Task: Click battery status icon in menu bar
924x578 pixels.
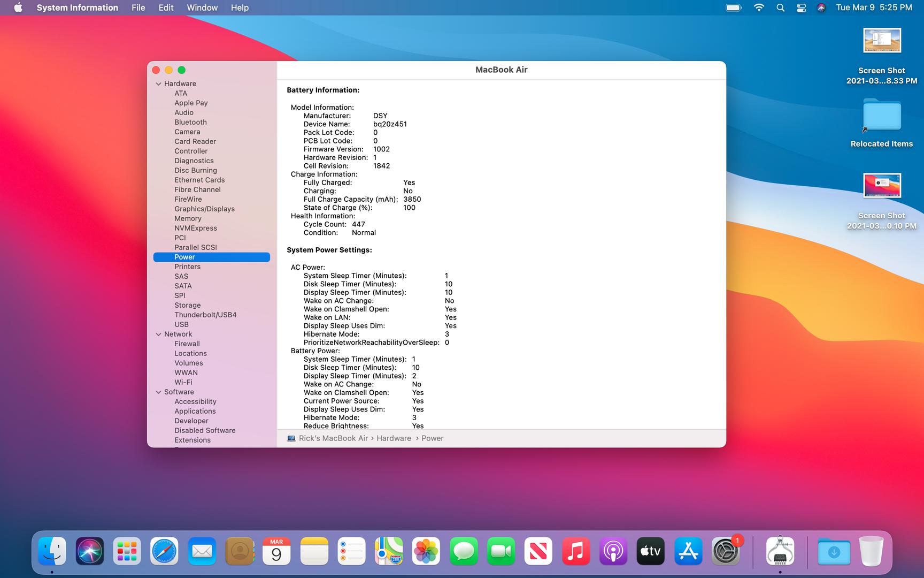Action: [734, 7]
